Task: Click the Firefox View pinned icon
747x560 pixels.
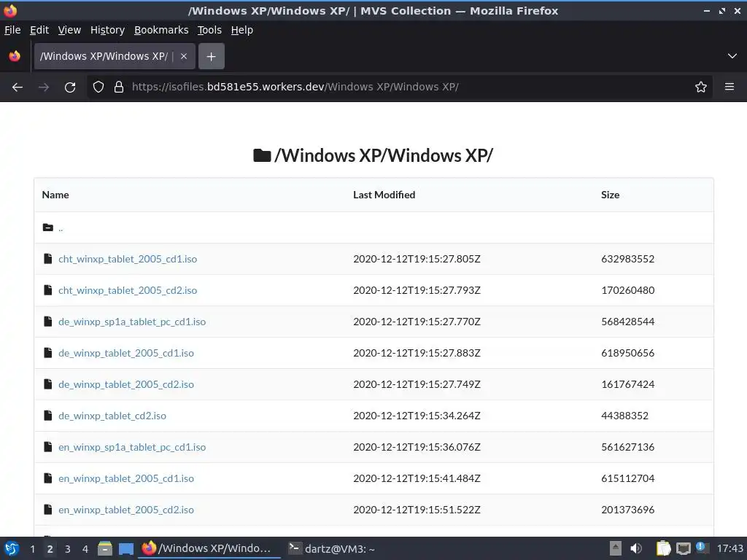Action: (x=15, y=56)
